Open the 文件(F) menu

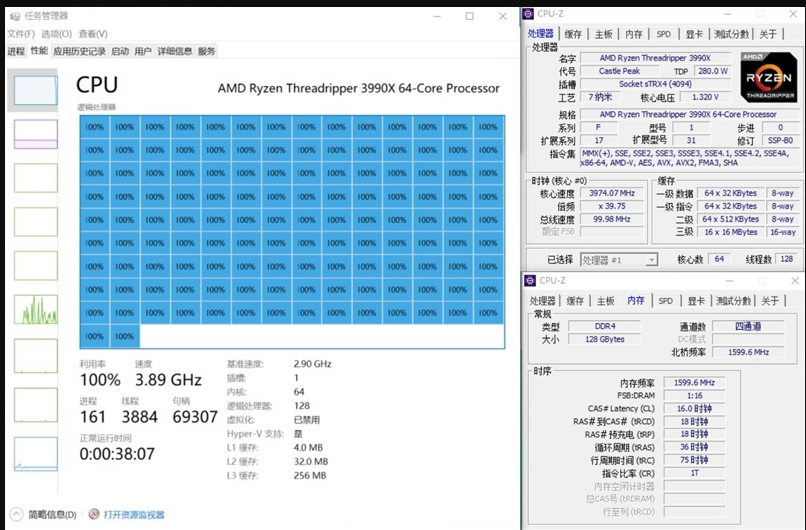(20, 34)
